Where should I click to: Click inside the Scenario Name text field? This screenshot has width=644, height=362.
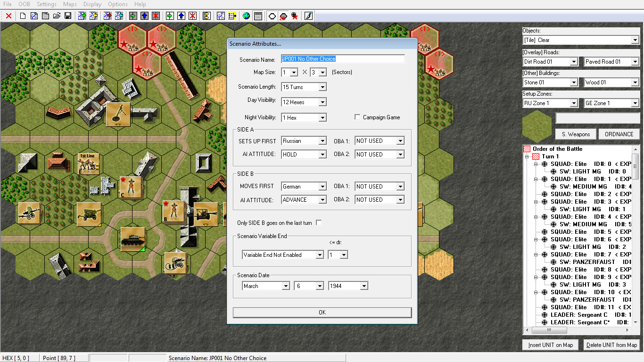click(x=343, y=58)
